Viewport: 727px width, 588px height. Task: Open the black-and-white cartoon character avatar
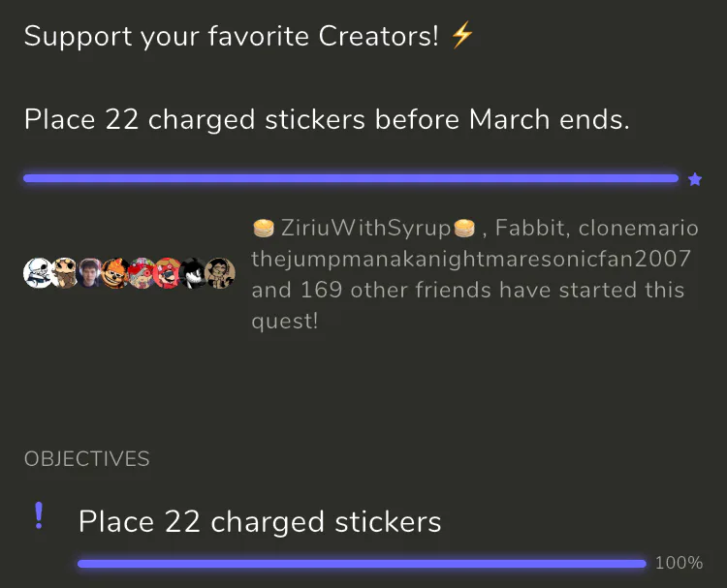tap(194, 272)
